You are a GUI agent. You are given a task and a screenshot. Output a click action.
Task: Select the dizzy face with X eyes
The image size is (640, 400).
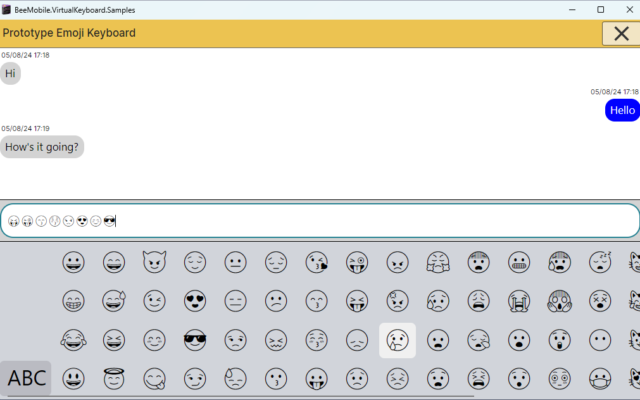point(600,301)
